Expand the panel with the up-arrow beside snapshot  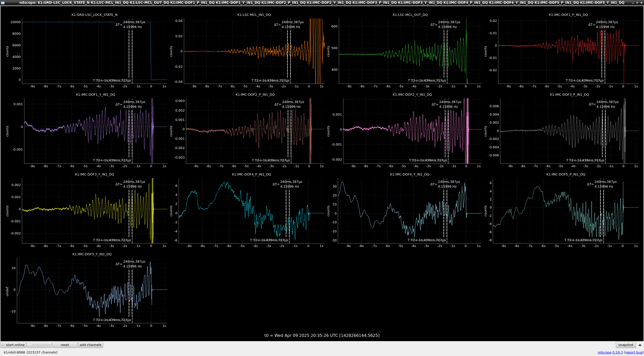point(640,345)
